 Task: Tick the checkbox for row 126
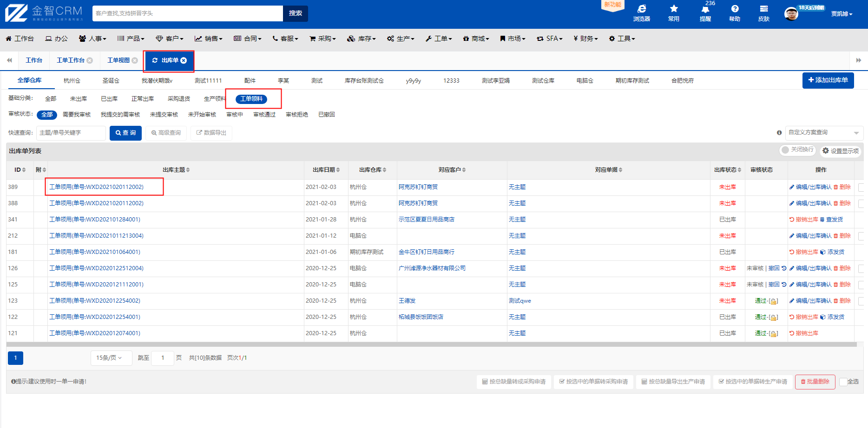click(x=861, y=268)
